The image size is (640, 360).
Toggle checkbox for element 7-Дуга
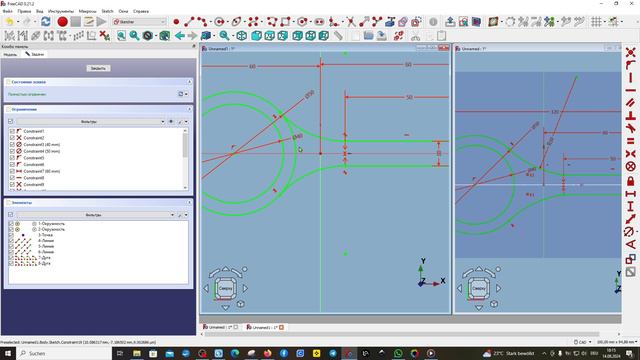(x=11, y=258)
